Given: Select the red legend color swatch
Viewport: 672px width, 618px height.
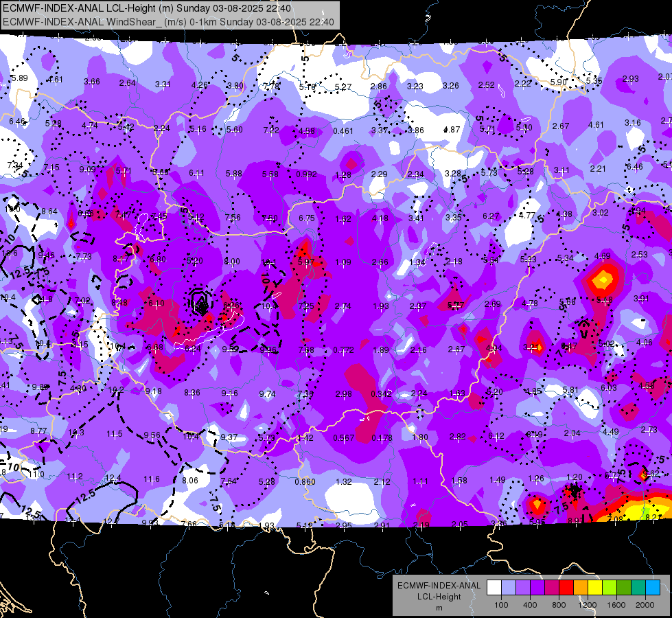Looking at the screenshot, I should (x=566, y=588).
